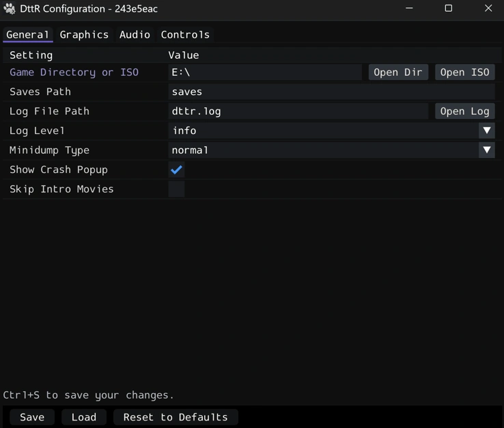Click the Saves Path label
504x428 pixels.
[40, 92]
